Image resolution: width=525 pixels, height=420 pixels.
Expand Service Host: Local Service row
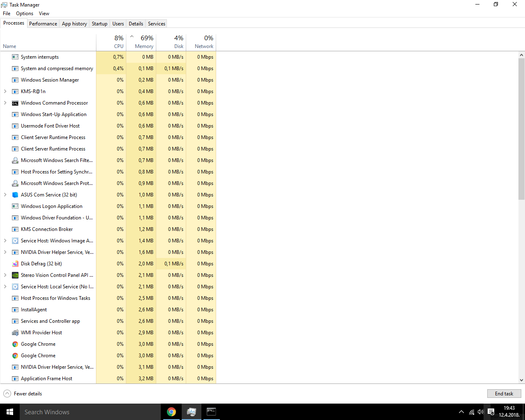pos(5,287)
